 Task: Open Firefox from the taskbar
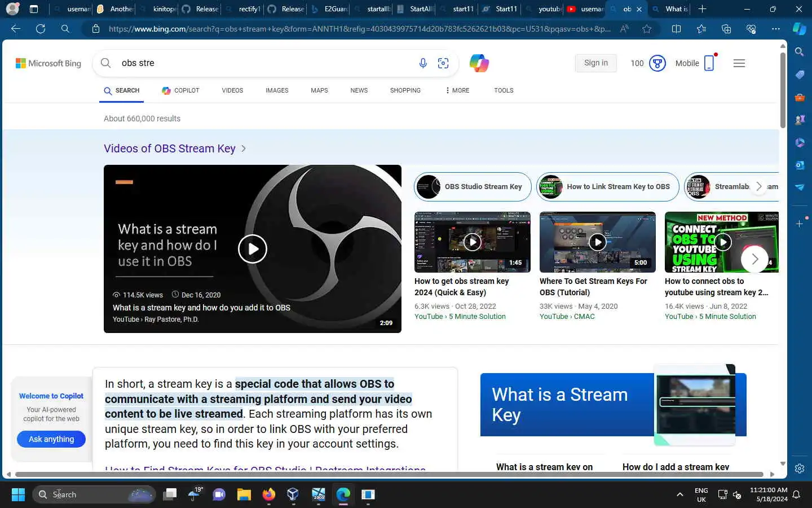pos(268,494)
